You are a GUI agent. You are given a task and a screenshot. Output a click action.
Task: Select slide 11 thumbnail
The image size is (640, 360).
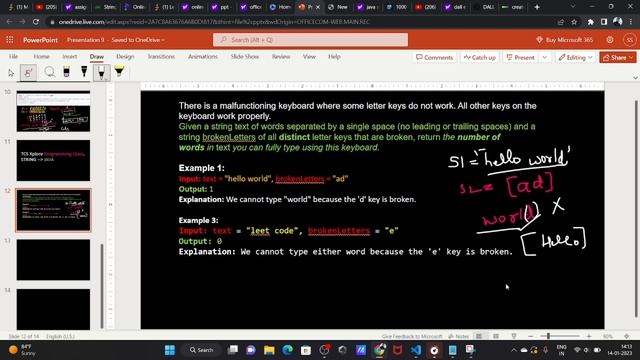point(53,160)
